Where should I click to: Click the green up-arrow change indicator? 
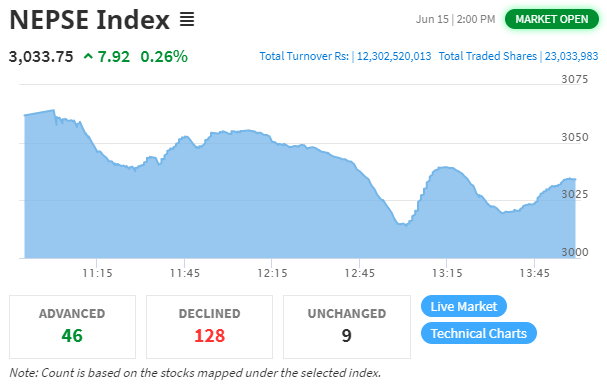coord(88,57)
